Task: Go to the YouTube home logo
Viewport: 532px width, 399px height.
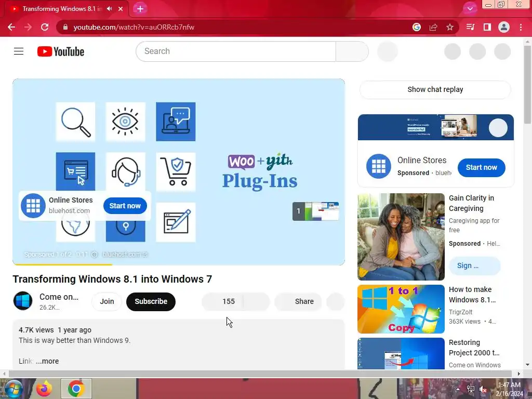Action: coord(61,51)
